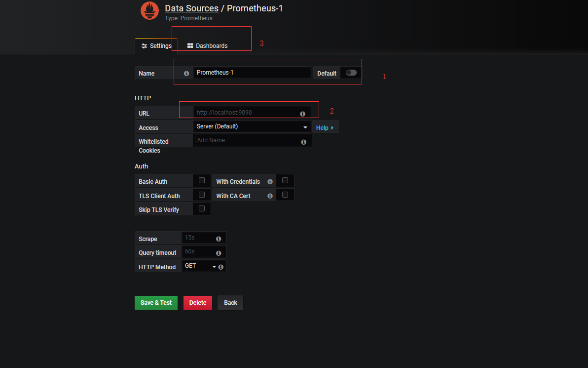Select the Settings tab

156,45
